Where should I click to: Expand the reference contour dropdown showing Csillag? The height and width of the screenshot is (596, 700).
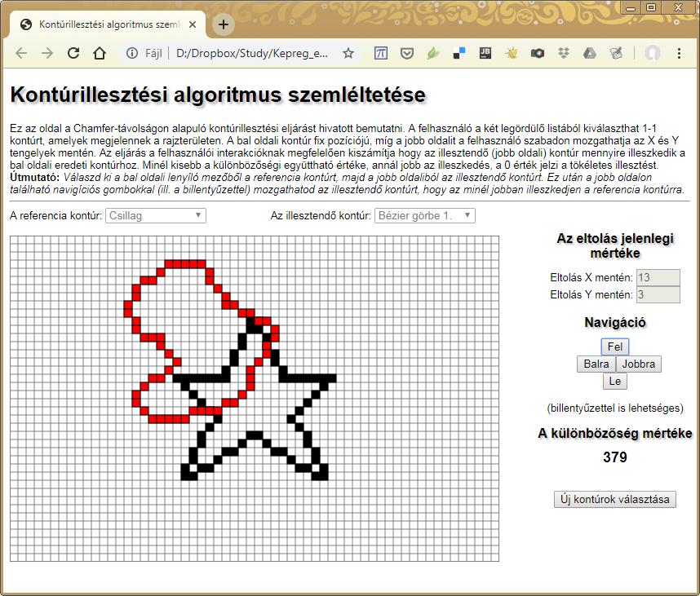point(156,215)
